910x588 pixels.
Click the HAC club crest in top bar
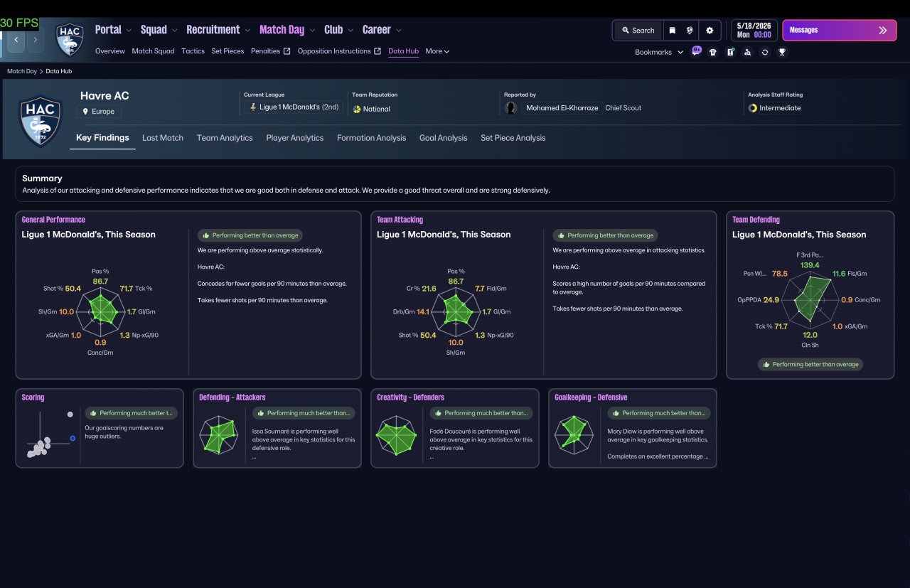pos(70,40)
